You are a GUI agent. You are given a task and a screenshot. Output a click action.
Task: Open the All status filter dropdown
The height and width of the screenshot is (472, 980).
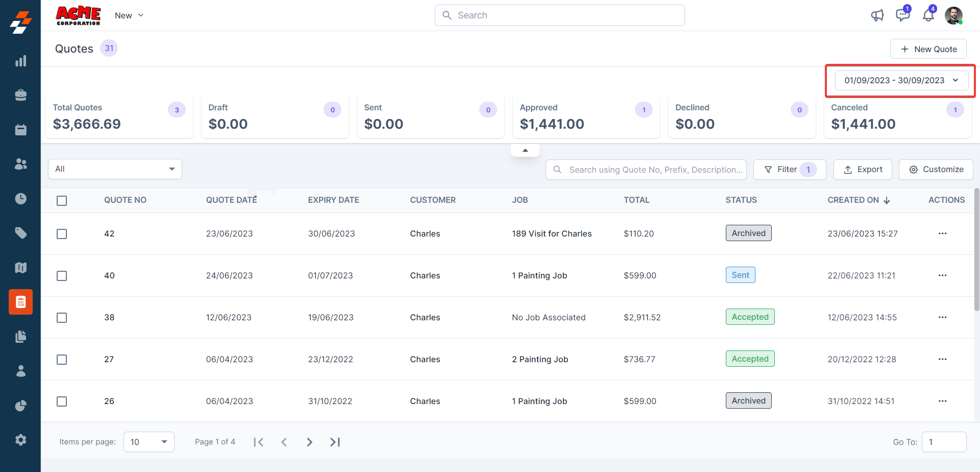[115, 169]
